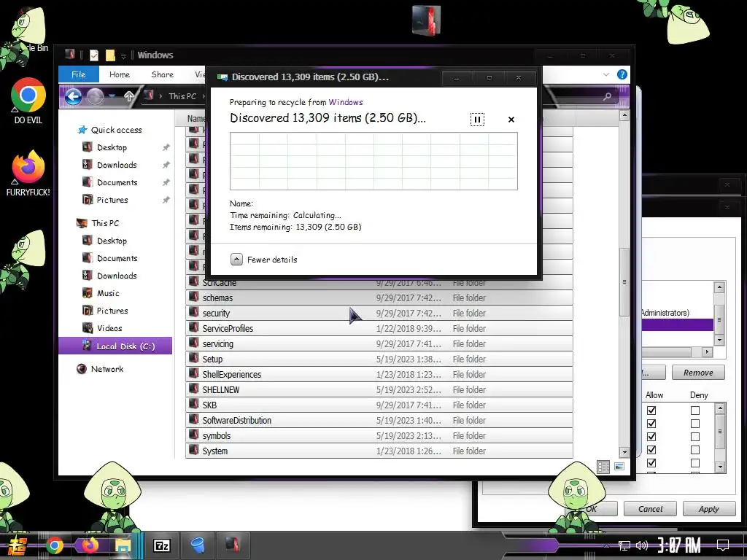Cancel the recycle operation with the X
This screenshot has width=747, height=560.
pyautogui.click(x=511, y=119)
